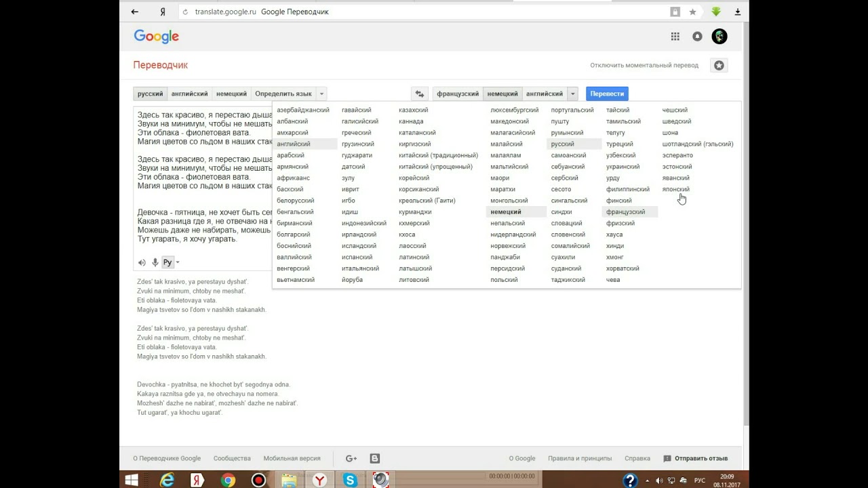Click the volume icon in system tray
Viewport: 868px width, 488px height.
pos(660,481)
